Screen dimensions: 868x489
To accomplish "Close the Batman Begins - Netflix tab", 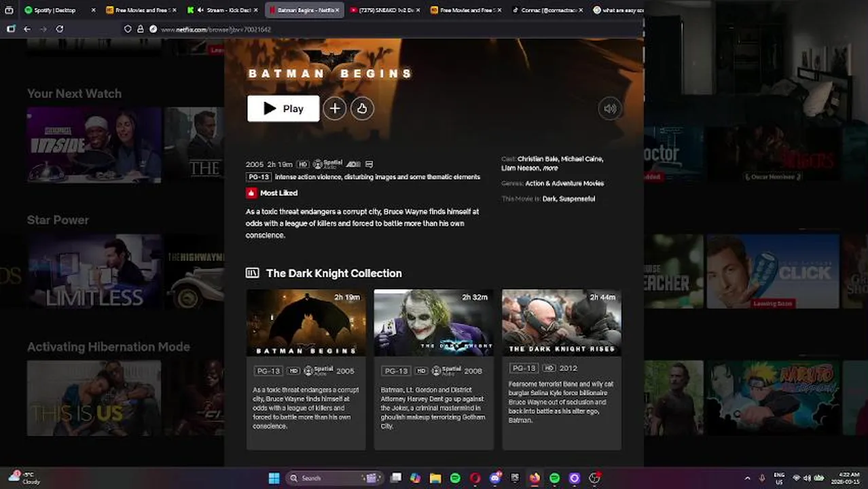I will coord(337,10).
